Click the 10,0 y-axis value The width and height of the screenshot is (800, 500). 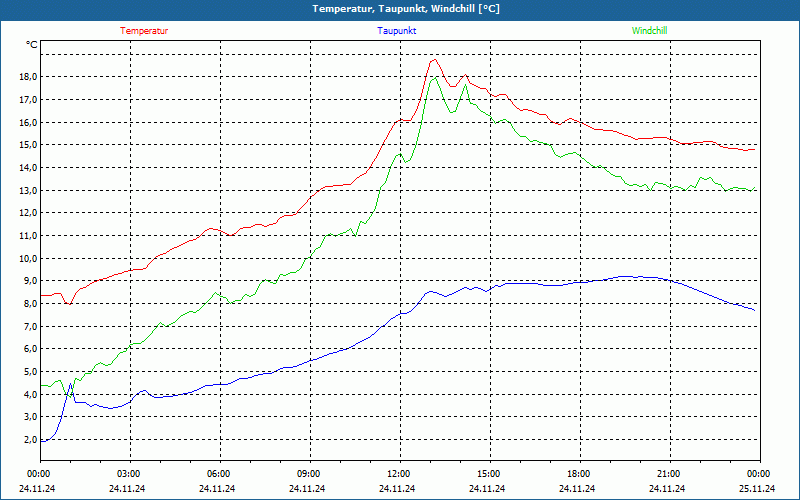pyautogui.click(x=29, y=258)
